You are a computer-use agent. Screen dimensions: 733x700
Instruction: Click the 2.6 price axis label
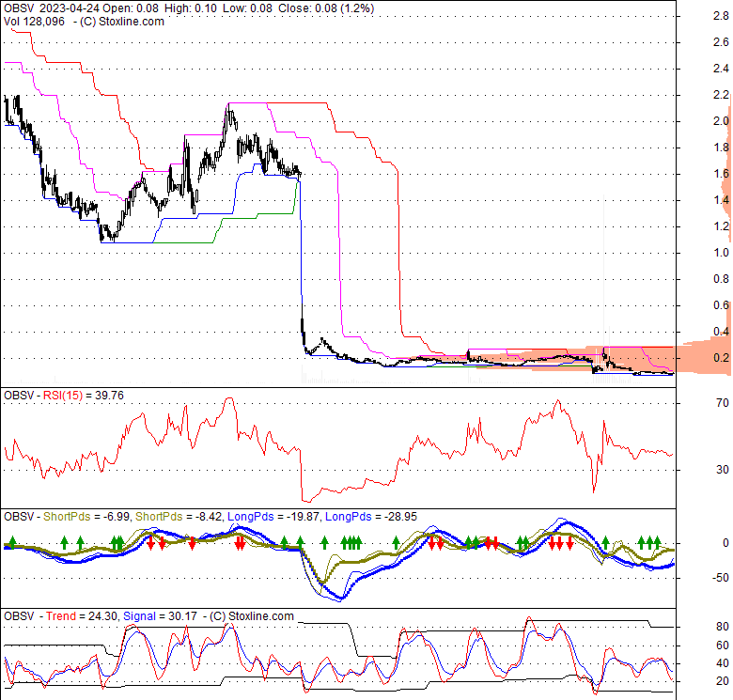[x=721, y=42]
